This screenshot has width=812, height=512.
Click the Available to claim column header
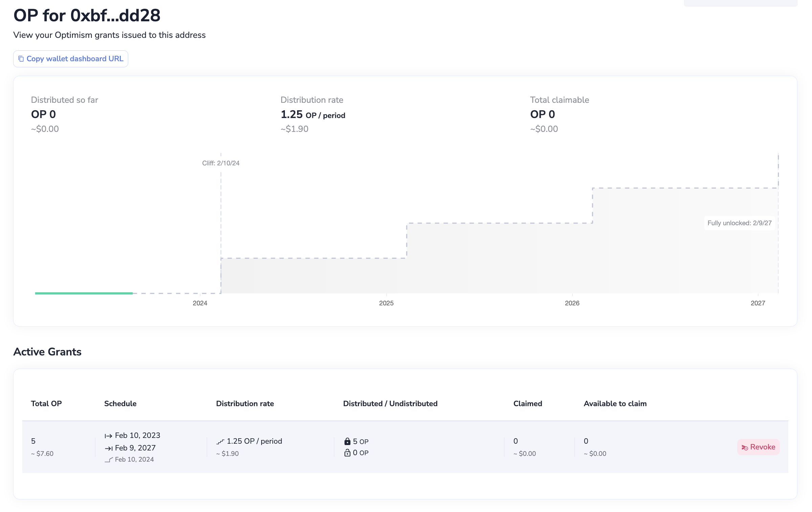coord(615,403)
